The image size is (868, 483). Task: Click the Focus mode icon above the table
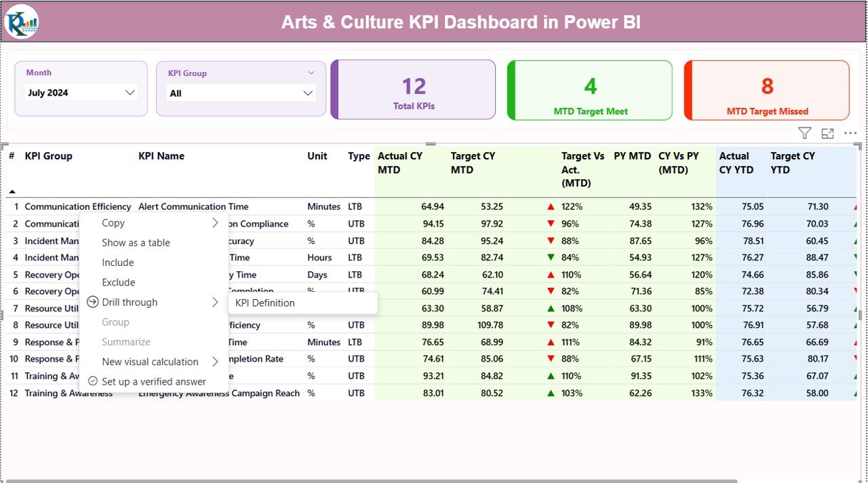(827, 134)
